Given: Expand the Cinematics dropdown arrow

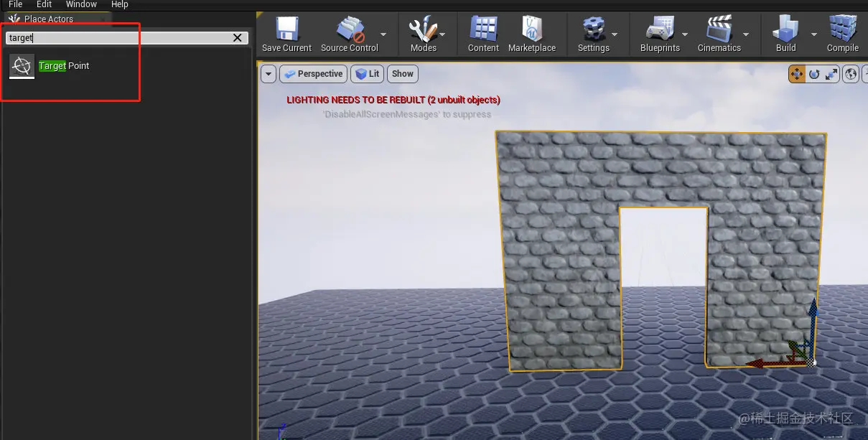Looking at the screenshot, I should coord(746,34).
